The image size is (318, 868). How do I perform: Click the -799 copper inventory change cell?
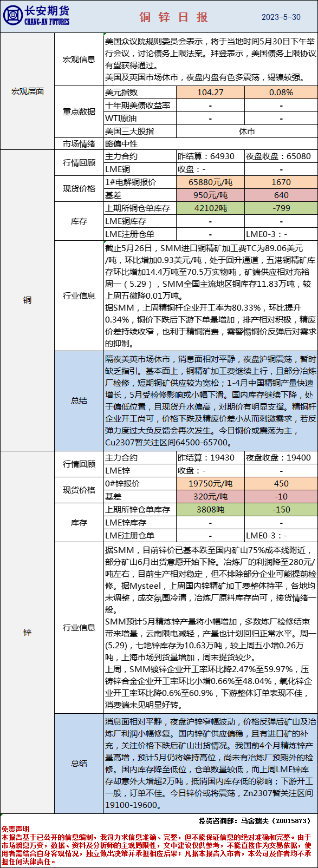pyautogui.click(x=281, y=208)
